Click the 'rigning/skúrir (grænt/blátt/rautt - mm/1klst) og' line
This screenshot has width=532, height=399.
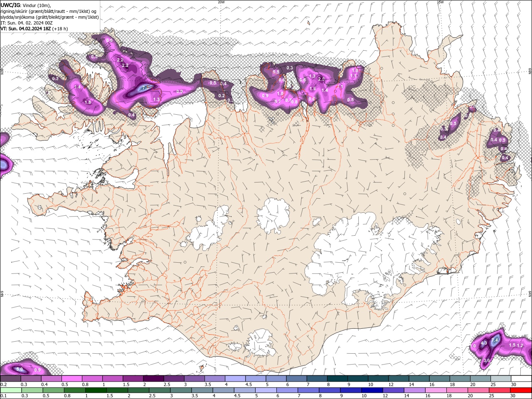49,11
